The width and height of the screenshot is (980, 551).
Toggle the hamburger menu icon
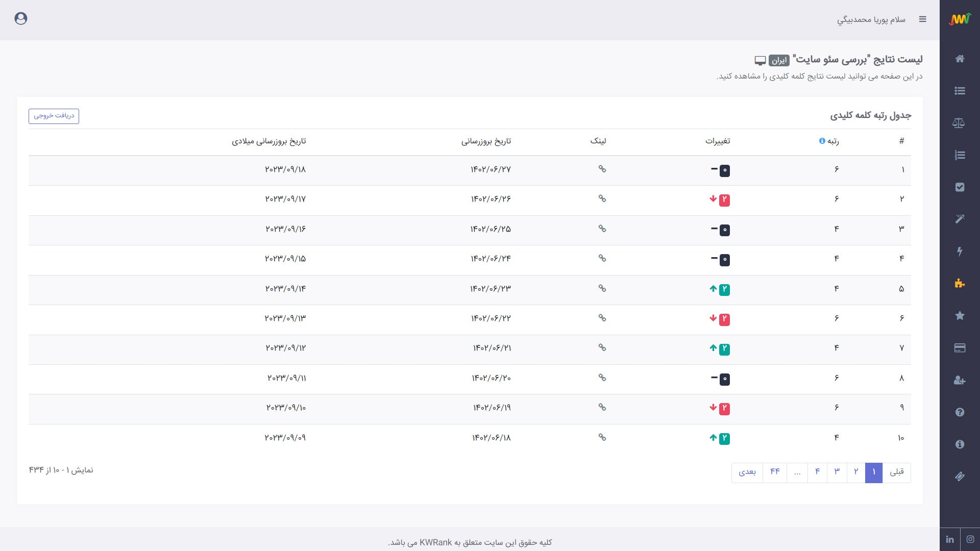(x=922, y=19)
